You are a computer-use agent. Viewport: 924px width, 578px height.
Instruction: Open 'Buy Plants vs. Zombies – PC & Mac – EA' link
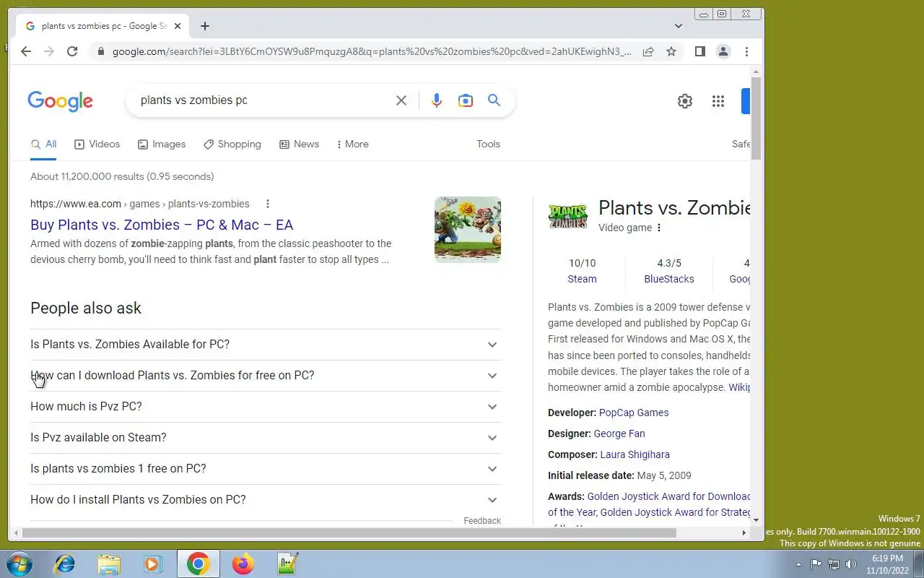tap(162, 225)
